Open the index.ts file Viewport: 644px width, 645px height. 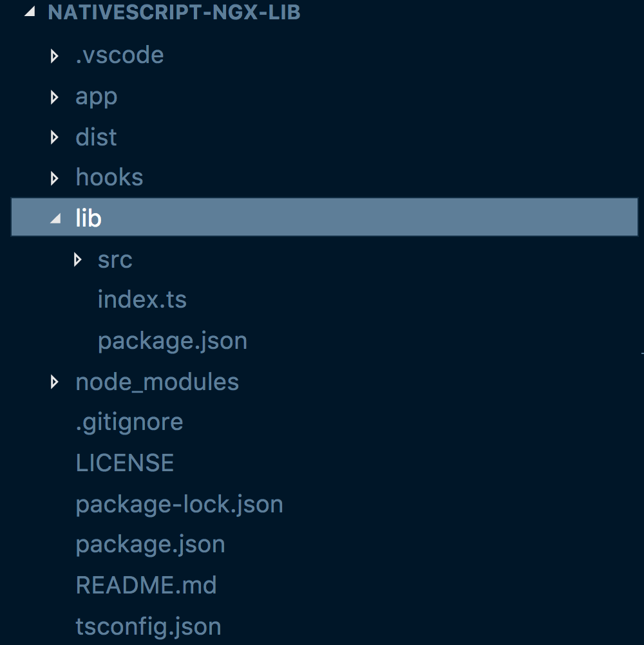(x=142, y=299)
